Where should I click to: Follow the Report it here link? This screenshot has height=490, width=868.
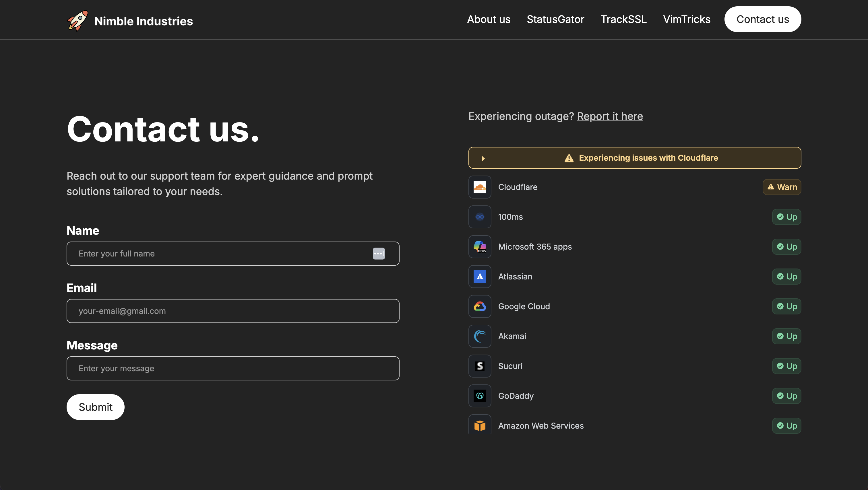coord(610,116)
